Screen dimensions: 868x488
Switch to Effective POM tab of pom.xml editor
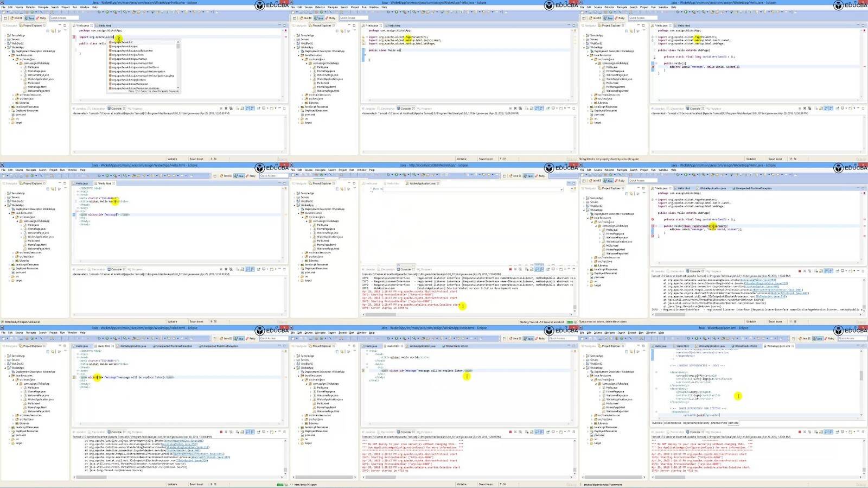[x=719, y=423]
